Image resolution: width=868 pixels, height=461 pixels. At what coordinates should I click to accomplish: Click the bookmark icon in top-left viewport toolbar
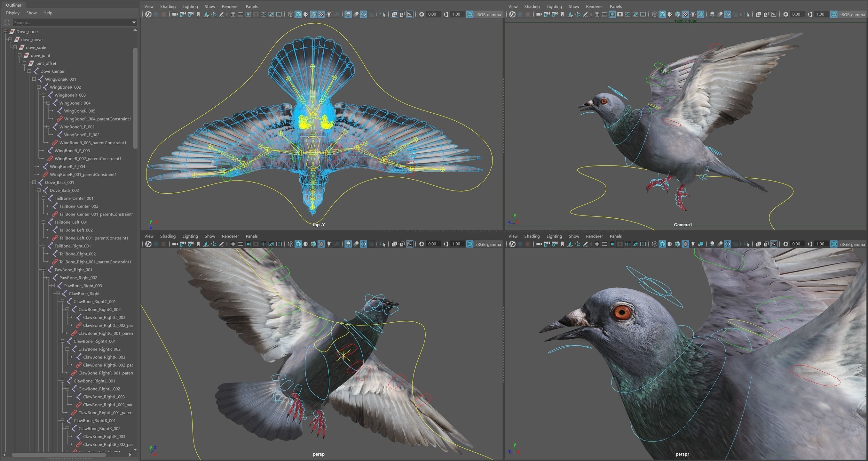click(198, 14)
